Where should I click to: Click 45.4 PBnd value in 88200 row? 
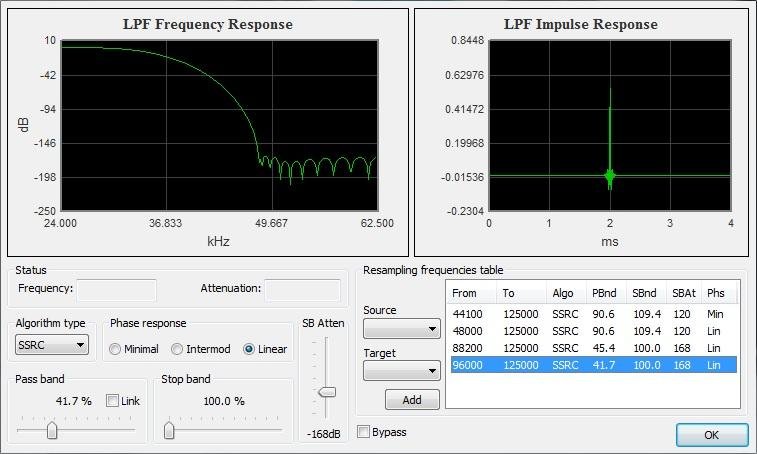pos(603,348)
